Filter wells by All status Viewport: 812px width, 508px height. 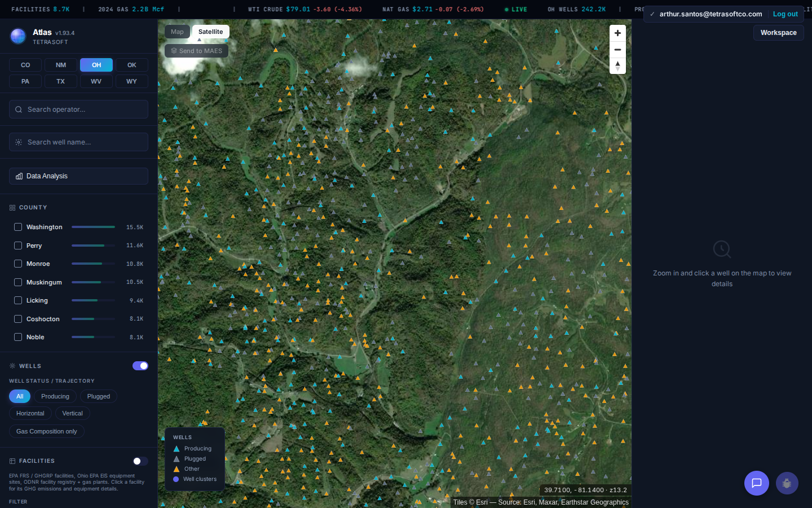[20, 396]
